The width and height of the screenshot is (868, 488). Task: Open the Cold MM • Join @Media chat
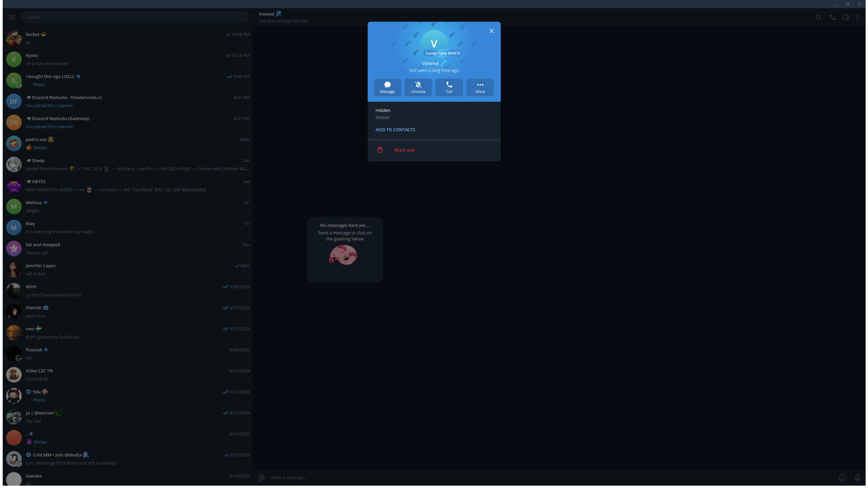pos(128,459)
